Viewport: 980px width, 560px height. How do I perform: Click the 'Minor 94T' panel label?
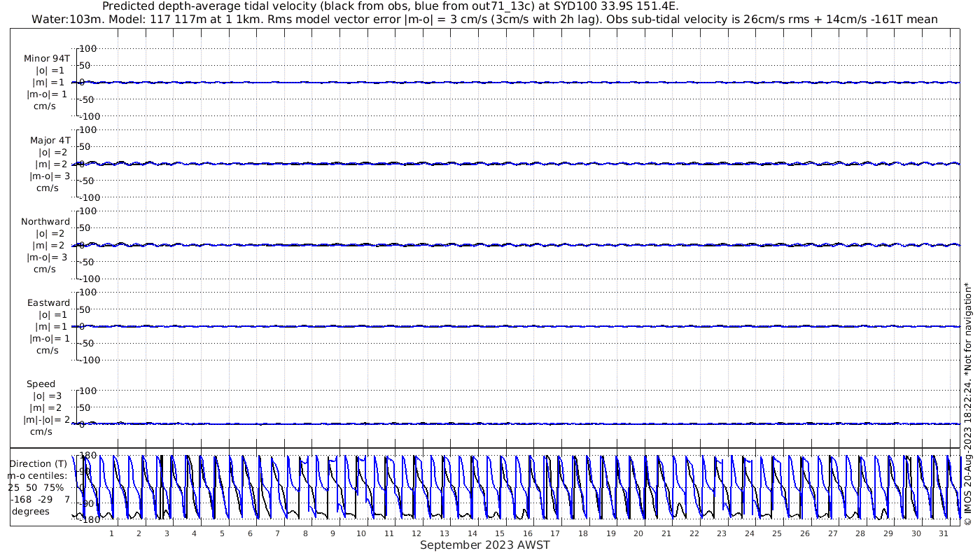[x=47, y=59]
